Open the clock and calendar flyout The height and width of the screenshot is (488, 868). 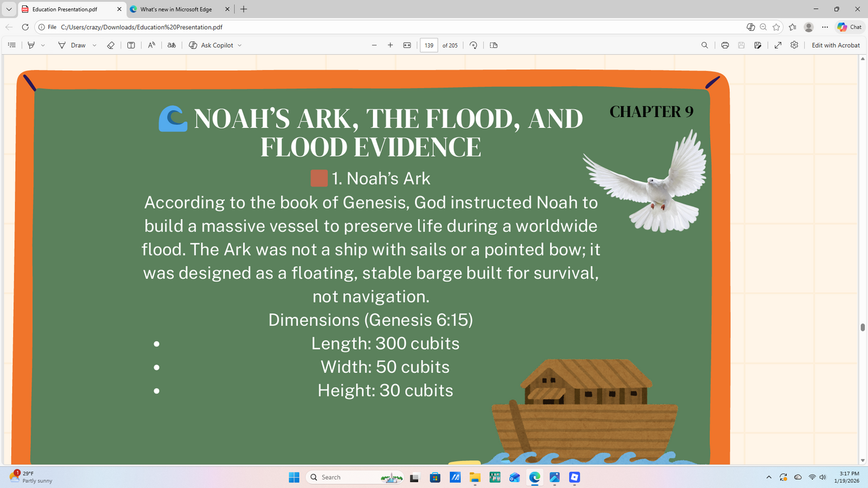(x=846, y=477)
